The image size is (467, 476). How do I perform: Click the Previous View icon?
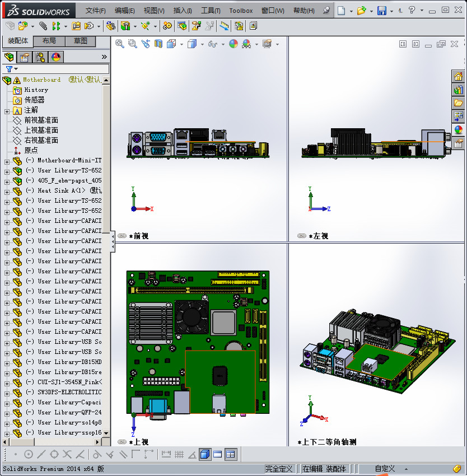point(146,44)
